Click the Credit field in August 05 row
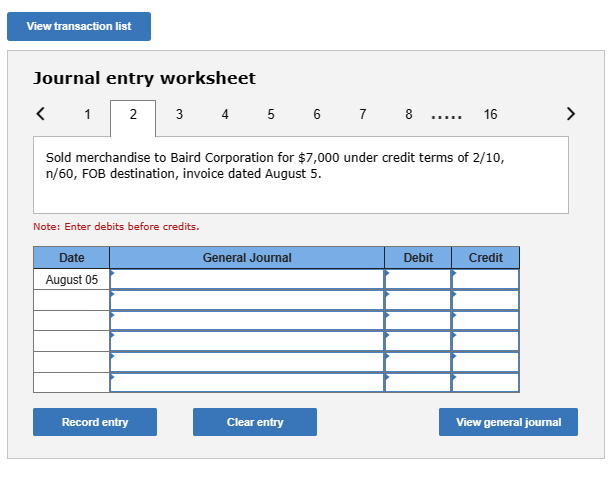This screenshot has width=616, height=484. pyautogui.click(x=486, y=279)
